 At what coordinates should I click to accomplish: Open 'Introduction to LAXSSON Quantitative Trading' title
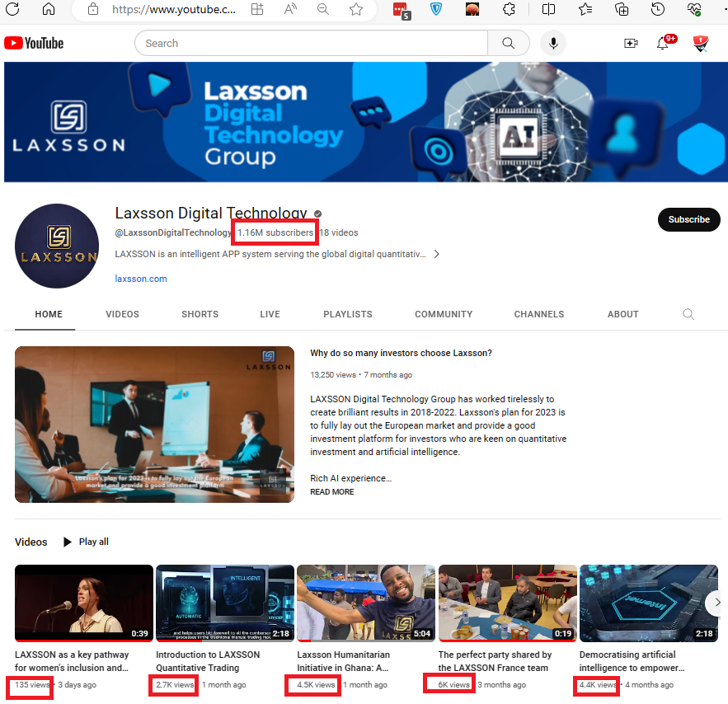click(208, 661)
